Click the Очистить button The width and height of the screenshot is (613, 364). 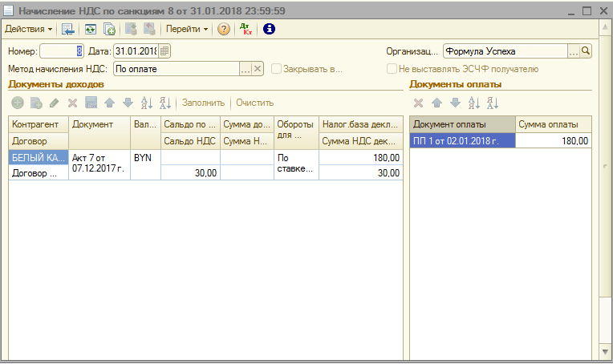click(x=254, y=103)
